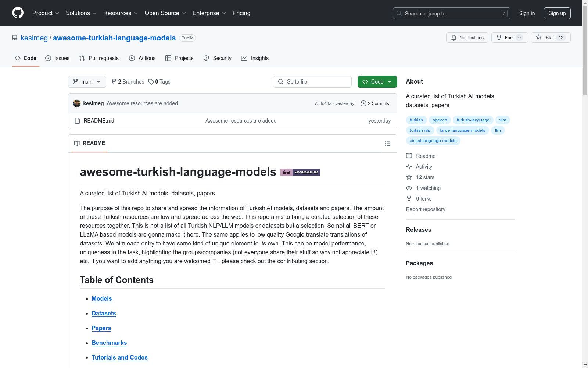Screen dimensions: 588x368
Task: Click commit hash 756c46a
Action: [x=323, y=103]
